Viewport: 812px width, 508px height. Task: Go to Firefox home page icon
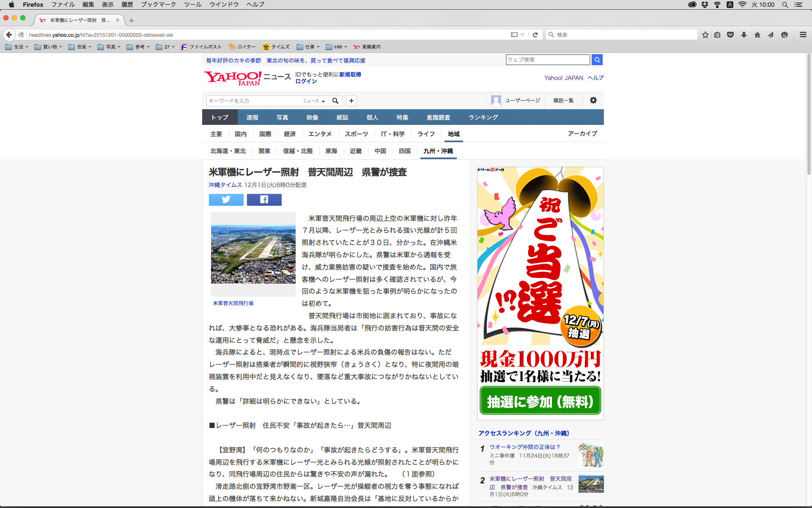tap(757, 35)
